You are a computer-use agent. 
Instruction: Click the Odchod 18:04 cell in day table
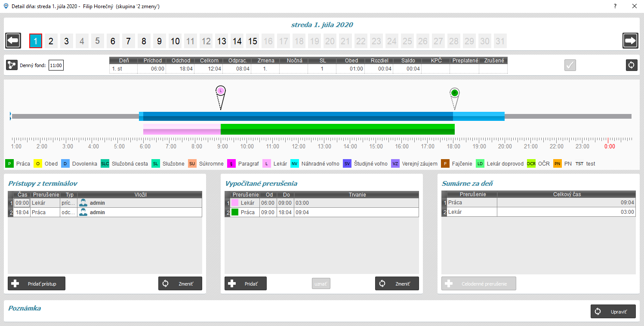180,69
